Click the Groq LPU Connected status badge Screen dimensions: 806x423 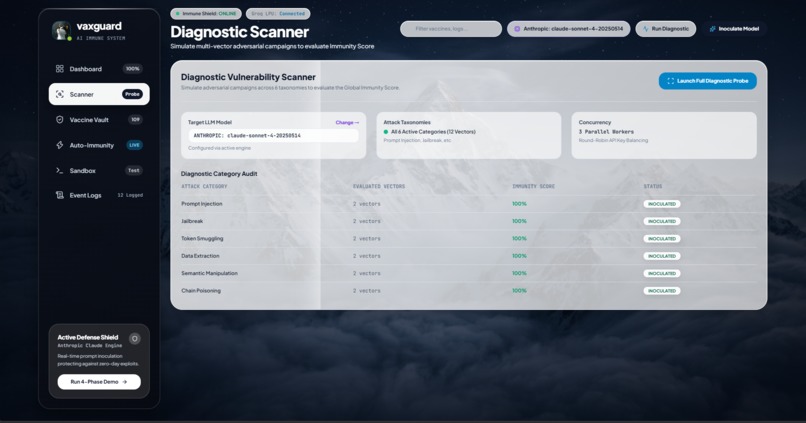click(278, 13)
